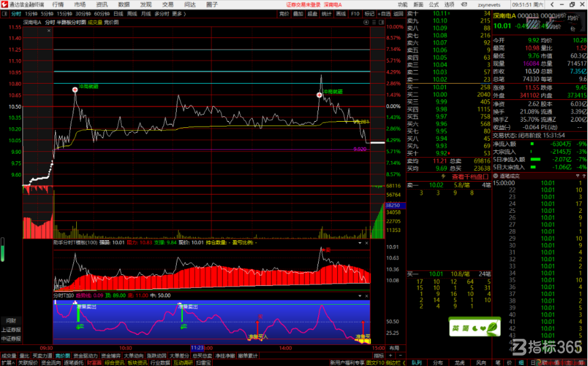Click the question mark icon in 逐笔成交 header
Image resolution: width=588 pixels, height=366 pixels.
[584, 176]
